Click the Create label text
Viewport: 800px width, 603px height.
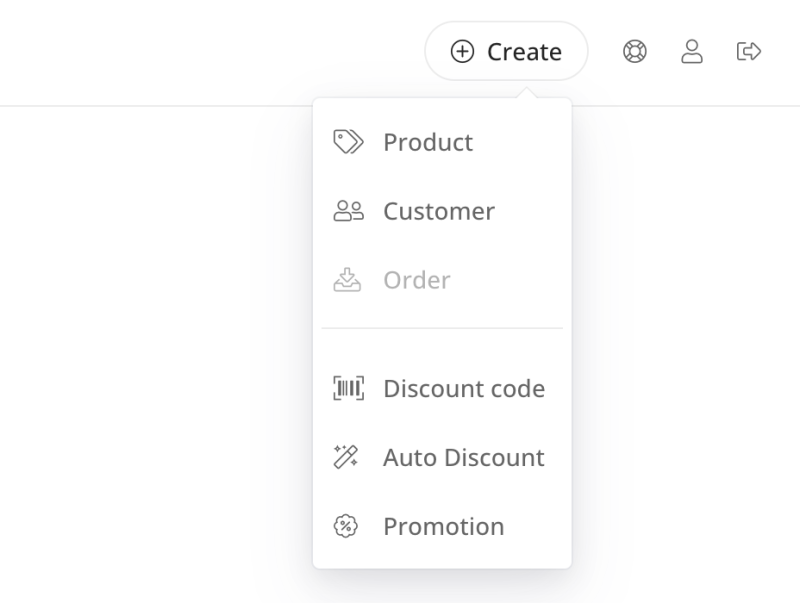tap(524, 52)
